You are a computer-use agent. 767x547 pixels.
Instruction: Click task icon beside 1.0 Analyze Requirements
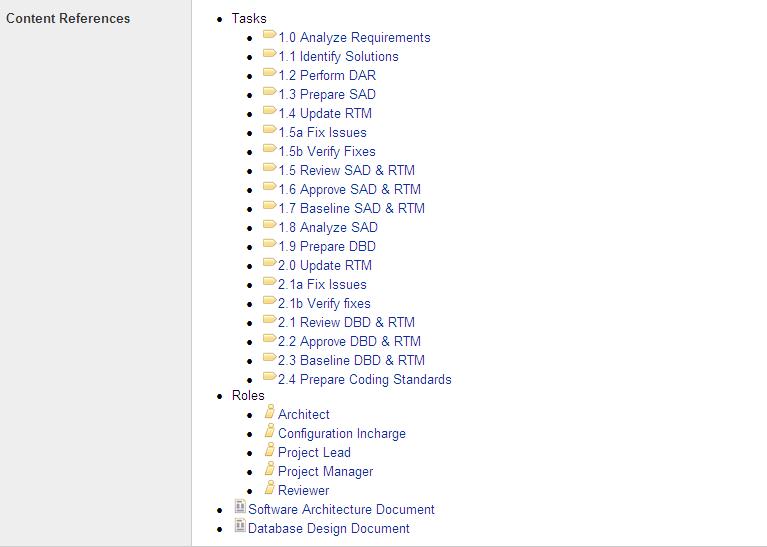click(270, 34)
